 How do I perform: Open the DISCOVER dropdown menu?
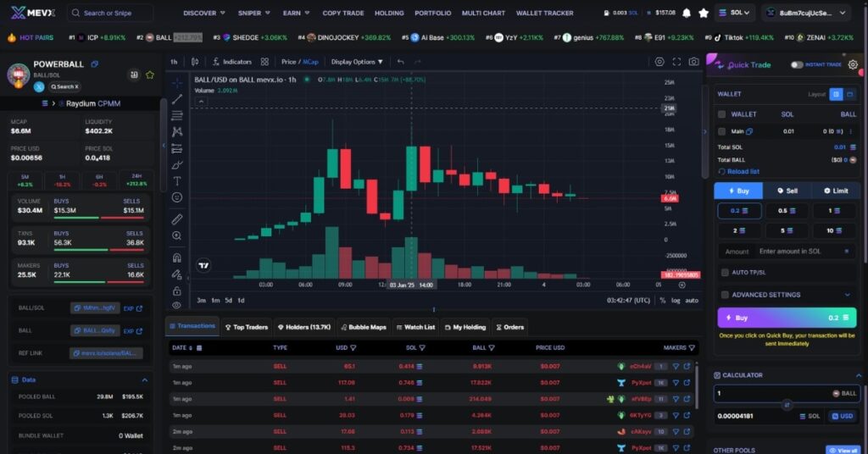coord(204,14)
